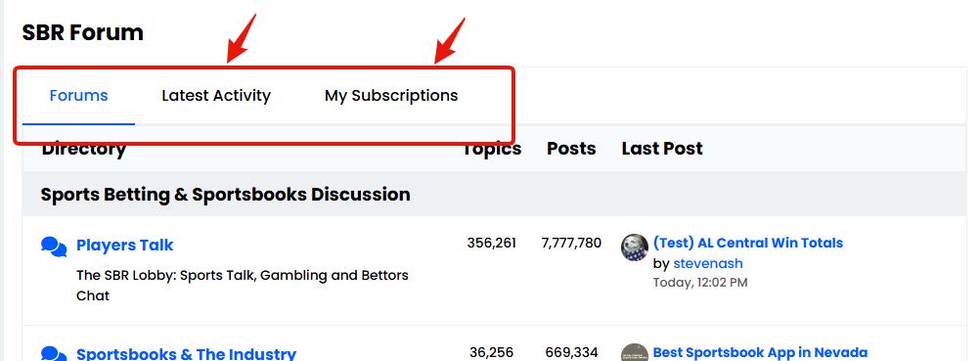Viewport: 980px width, 361px height.
Task: Open the Latest Activity tab
Action: [x=216, y=96]
